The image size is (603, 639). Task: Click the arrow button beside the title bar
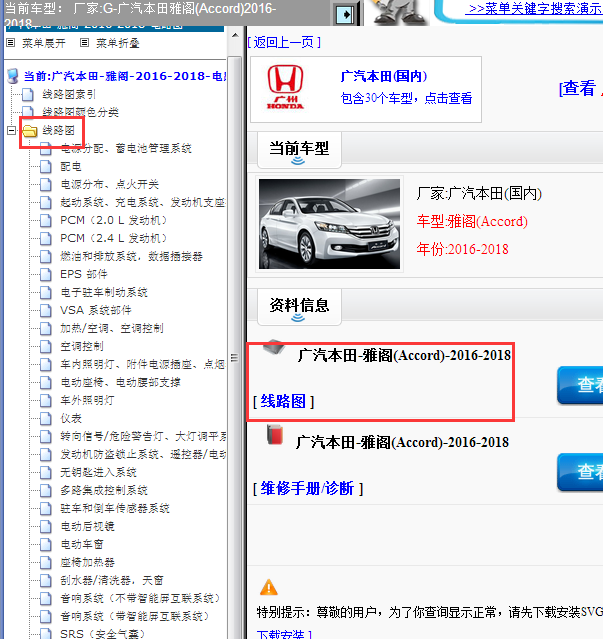point(345,14)
